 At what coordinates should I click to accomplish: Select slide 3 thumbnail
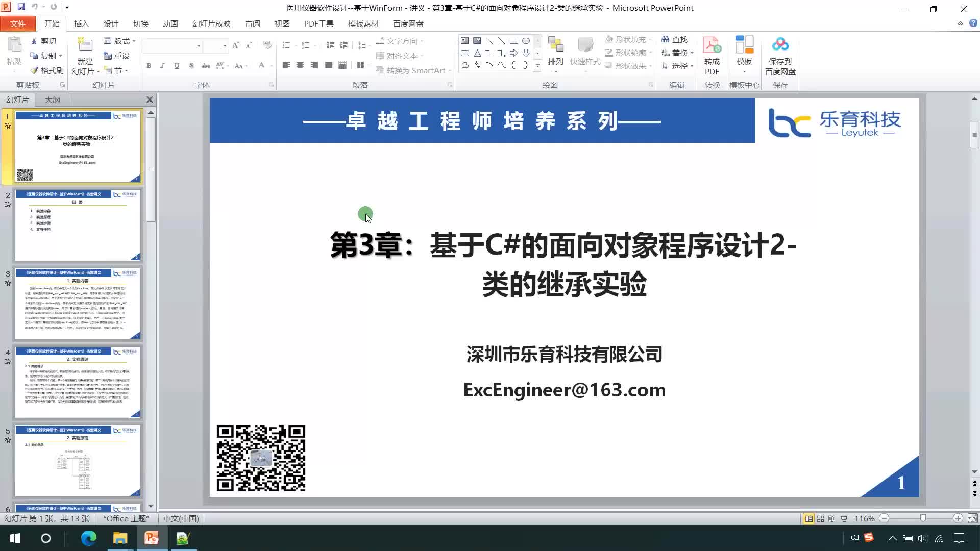coord(78,304)
